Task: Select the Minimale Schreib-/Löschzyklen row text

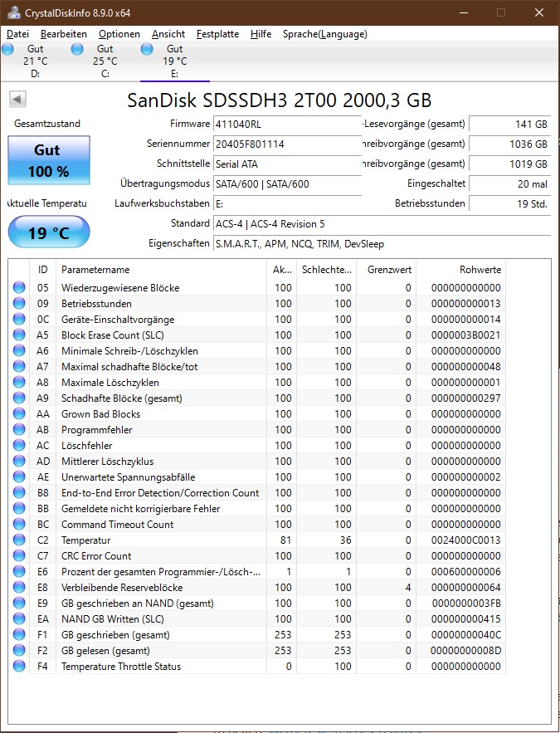Action: pos(130,351)
